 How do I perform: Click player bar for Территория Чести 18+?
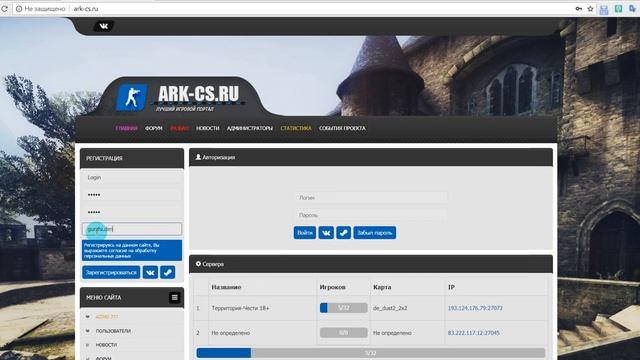click(x=344, y=308)
